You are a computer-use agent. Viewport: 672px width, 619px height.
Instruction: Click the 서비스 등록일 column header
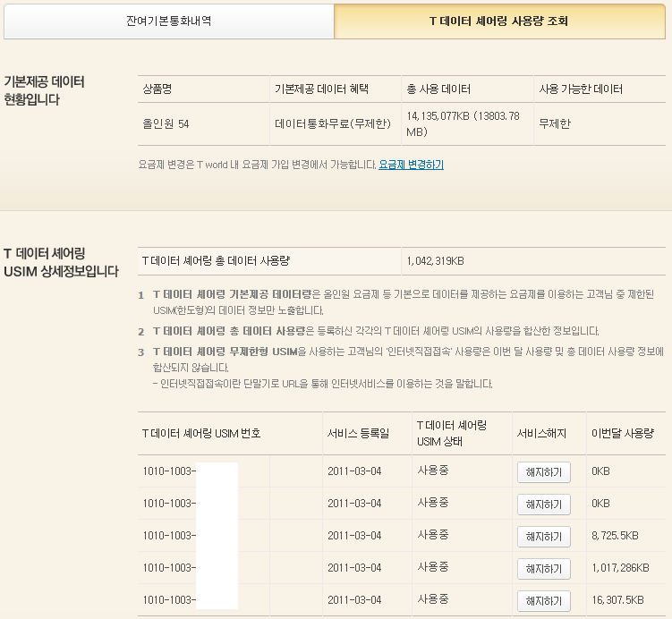pos(367,434)
